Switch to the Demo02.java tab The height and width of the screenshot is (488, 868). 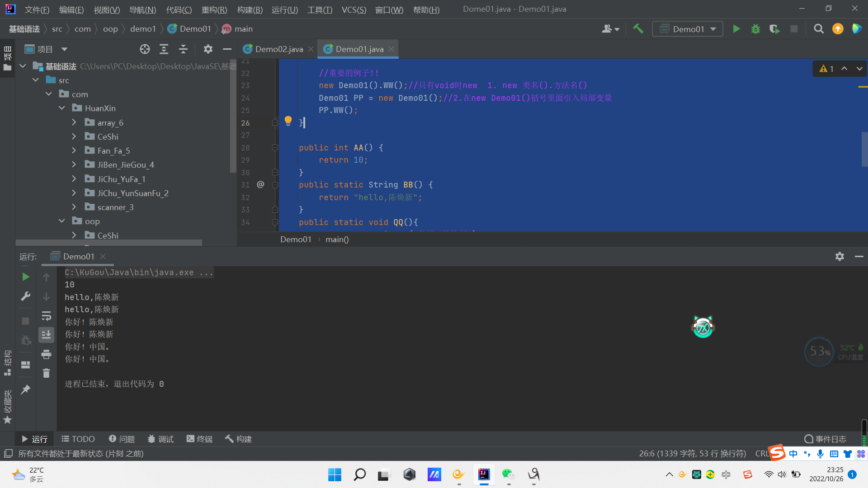tap(278, 49)
